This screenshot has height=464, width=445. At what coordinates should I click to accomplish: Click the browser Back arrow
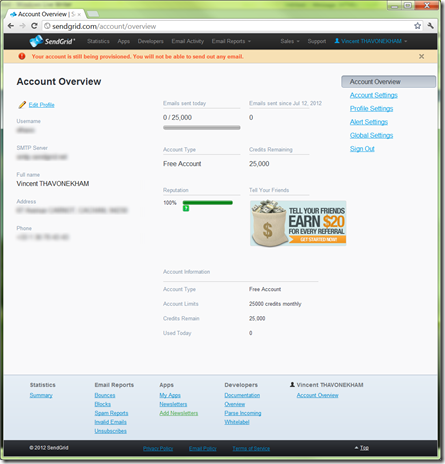11,26
